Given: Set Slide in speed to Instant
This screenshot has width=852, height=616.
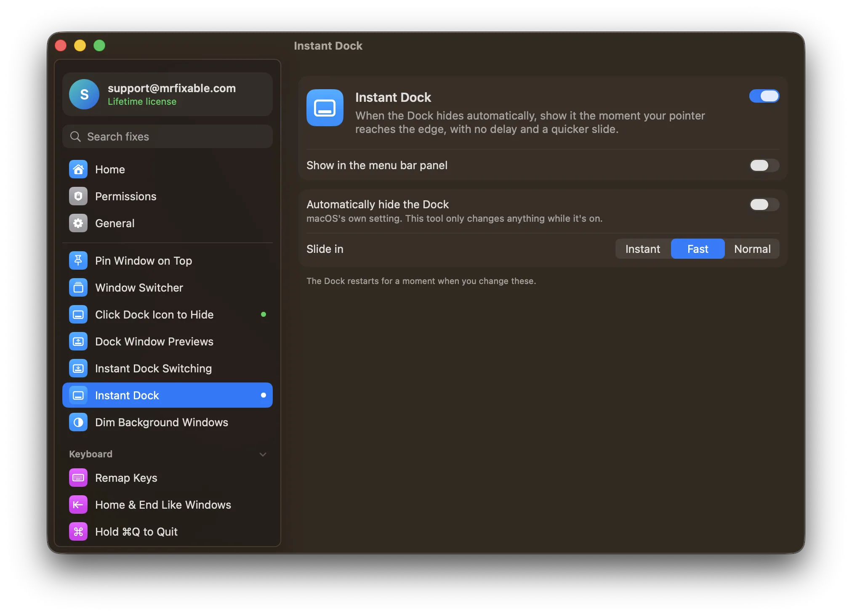Looking at the screenshot, I should pyautogui.click(x=643, y=249).
